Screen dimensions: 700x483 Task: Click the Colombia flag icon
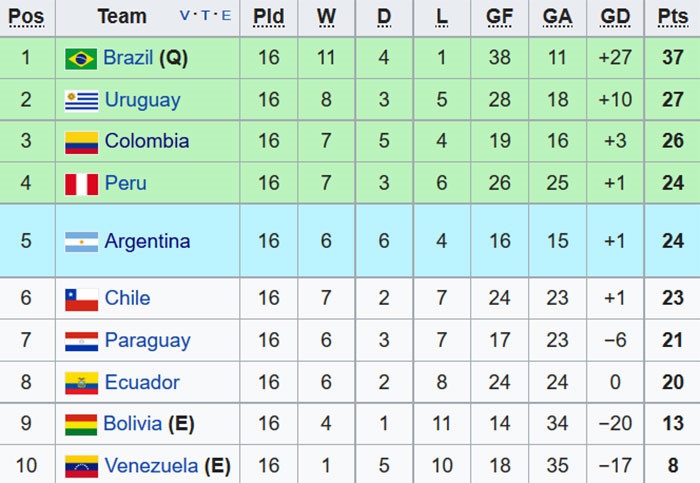81,142
